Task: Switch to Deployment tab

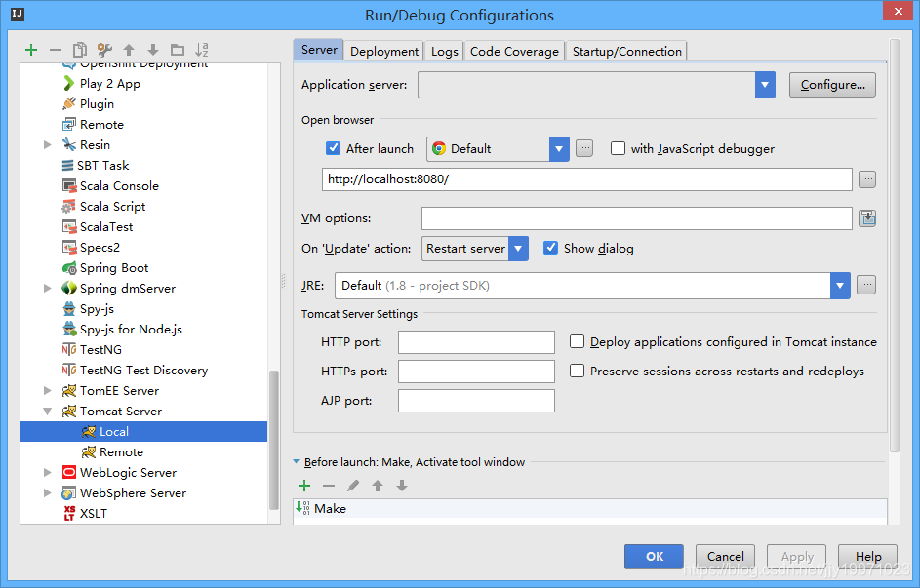Action: (384, 52)
